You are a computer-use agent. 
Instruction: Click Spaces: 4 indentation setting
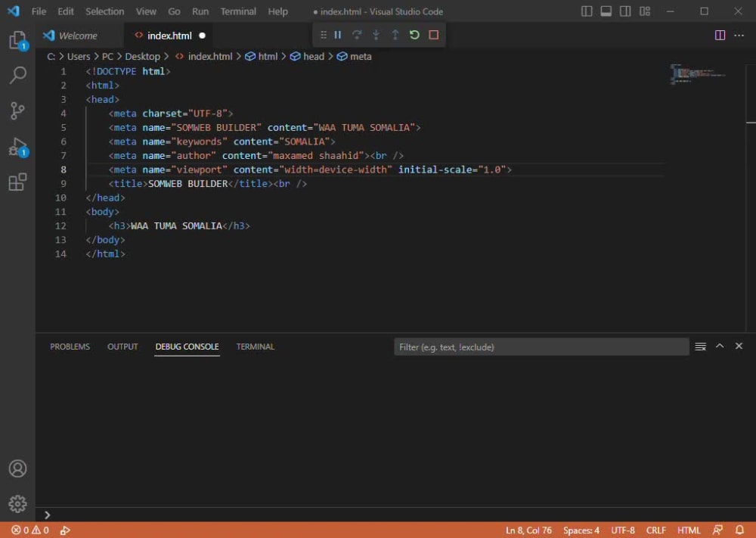coord(581,530)
